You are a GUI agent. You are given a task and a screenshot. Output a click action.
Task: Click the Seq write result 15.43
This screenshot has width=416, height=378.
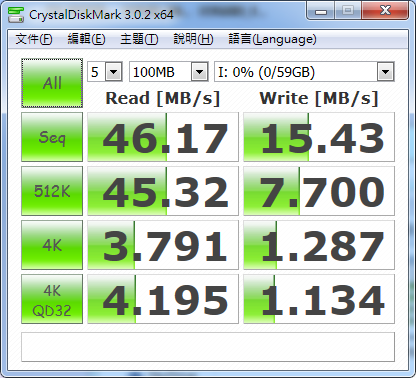319,137
